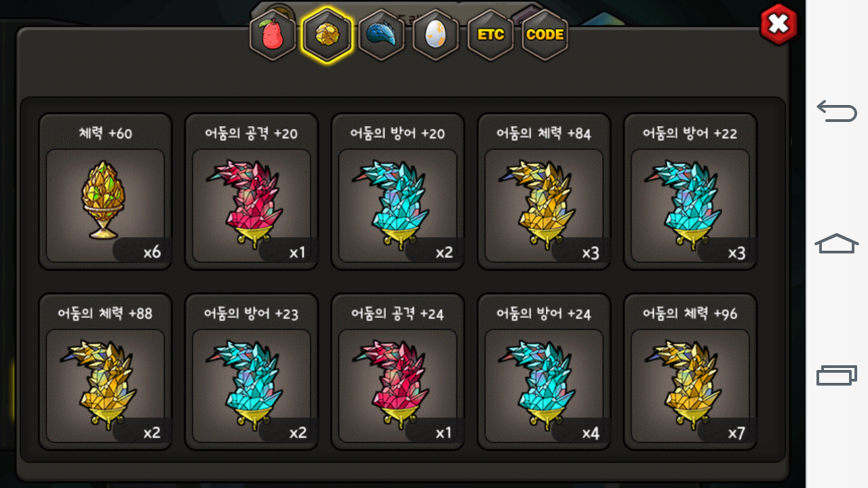Open the CODE tab
Viewport: 868px width, 488px height.
click(x=545, y=35)
